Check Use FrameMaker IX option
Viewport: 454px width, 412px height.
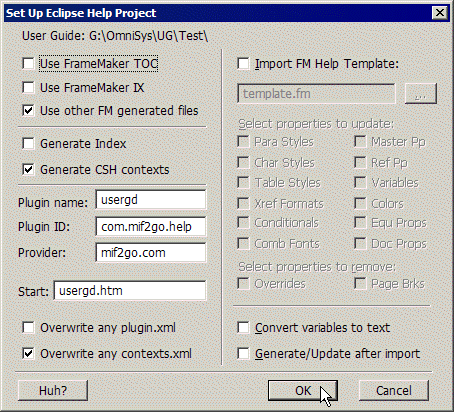pyautogui.click(x=28, y=88)
